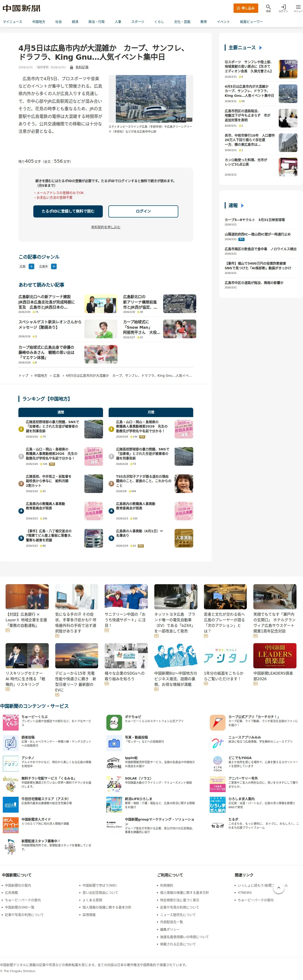Open the 写真・動画投稿 camera icon

[x=114, y=743]
